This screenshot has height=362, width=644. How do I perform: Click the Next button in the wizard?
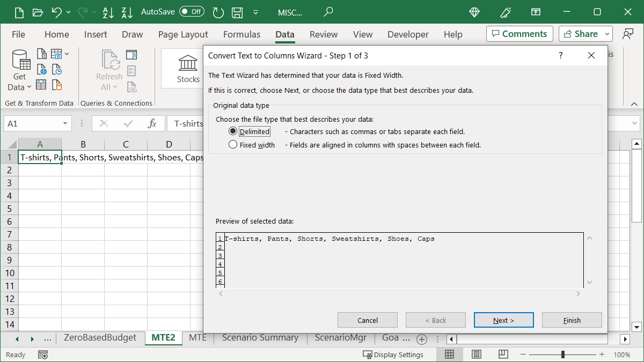503,320
